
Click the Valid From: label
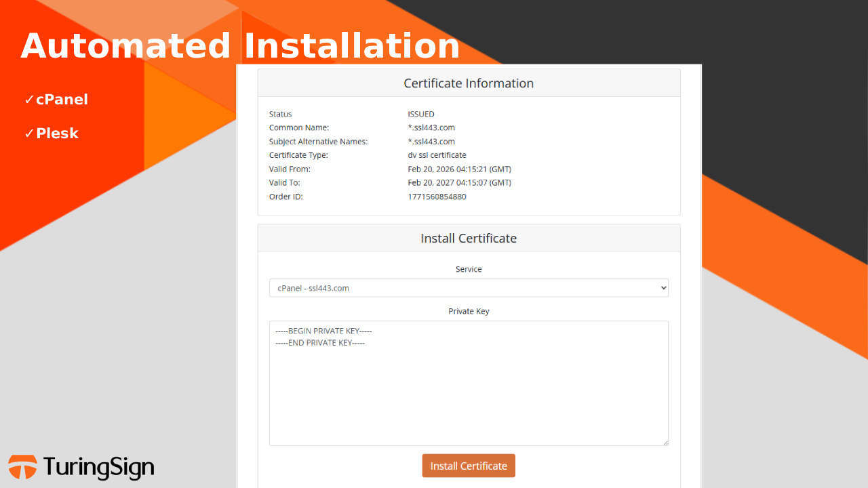point(290,169)
